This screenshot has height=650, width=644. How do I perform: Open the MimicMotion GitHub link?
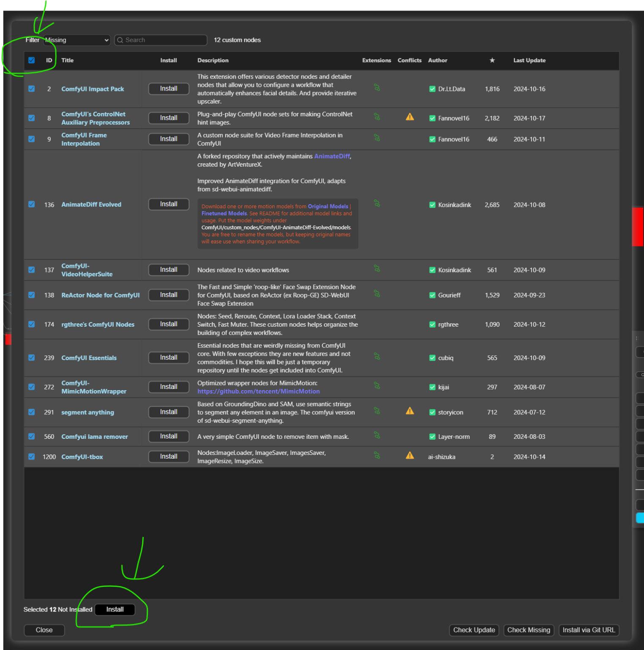258,391
